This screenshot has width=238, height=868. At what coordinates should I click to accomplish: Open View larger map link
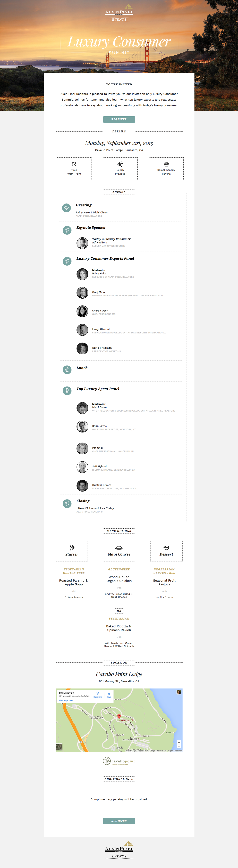(x=66, y=700)
